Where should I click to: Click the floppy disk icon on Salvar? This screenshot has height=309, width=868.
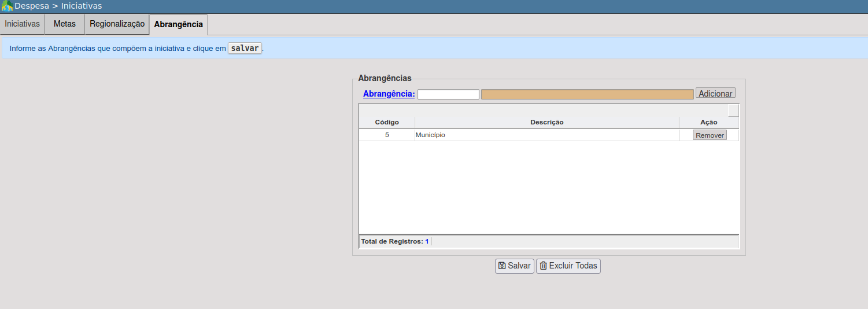point(502,266)
